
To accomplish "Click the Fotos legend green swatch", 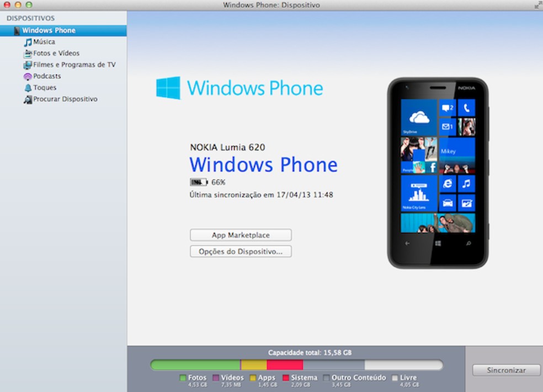I will point(183,378).
